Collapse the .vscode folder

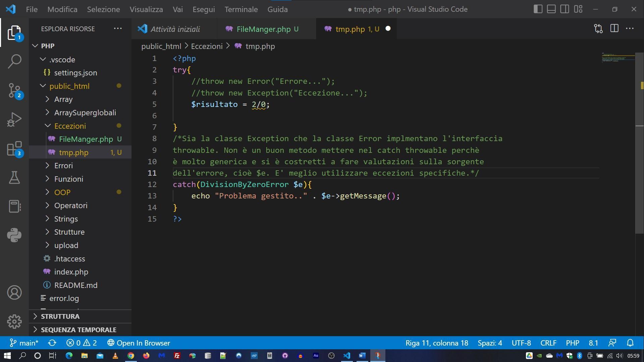click(x=43, y=59)
